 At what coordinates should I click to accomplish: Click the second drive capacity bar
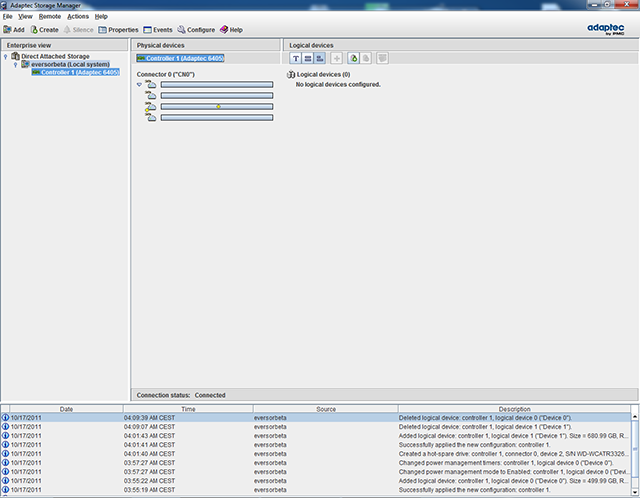(217, 96)
